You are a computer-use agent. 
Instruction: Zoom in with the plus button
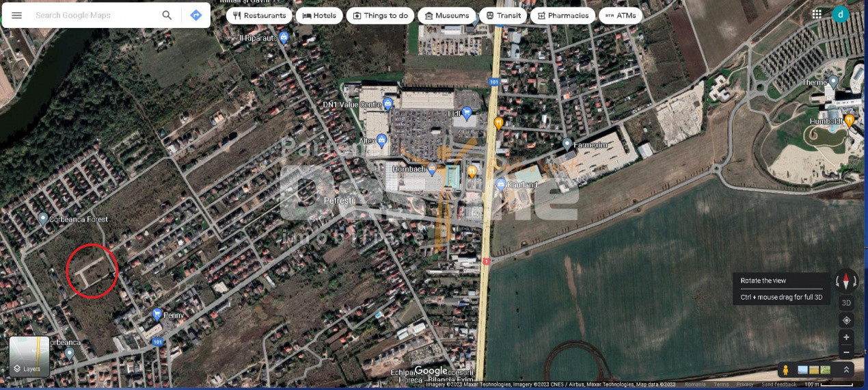pyautogui.click(x=846, y=337)
